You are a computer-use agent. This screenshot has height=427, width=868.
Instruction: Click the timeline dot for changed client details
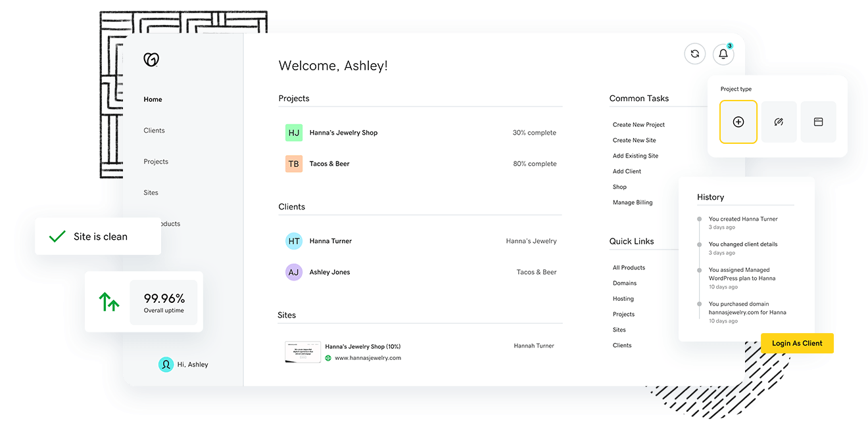click(x=699, y=244)
